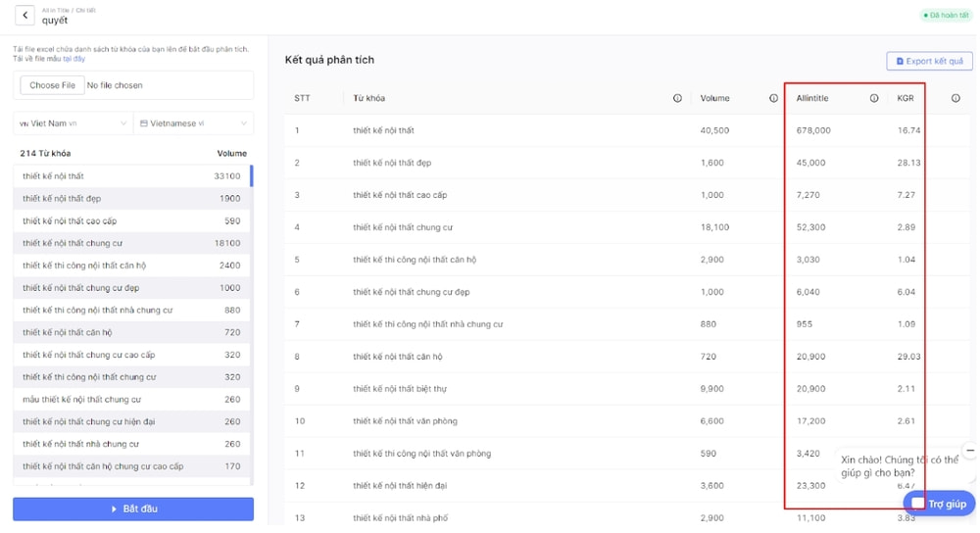
Task: Select sidebar 'thiết kế nội thất nhà chung cư'
Action: pyautogui.click(x=131, y=444)
